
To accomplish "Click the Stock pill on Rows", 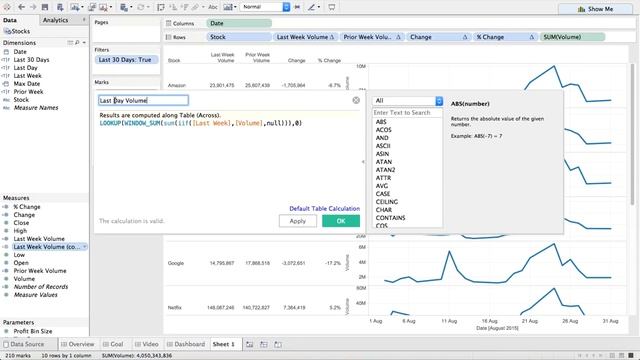I will click(x=239, y=37).
